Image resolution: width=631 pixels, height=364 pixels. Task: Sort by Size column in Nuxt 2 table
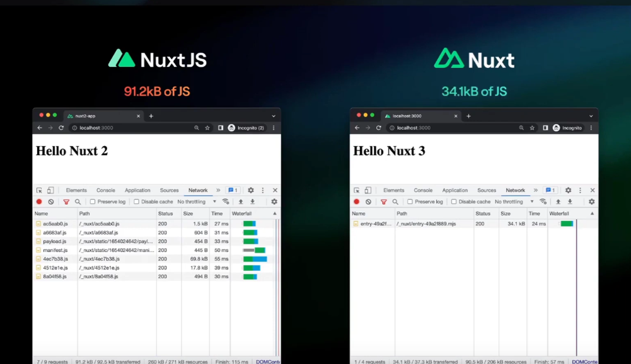195,213
